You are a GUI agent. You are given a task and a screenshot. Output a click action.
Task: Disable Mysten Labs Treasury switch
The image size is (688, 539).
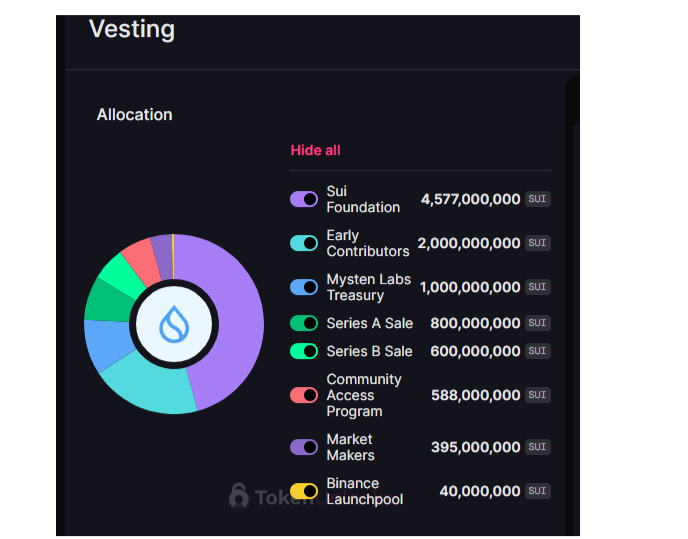pyautogui.click(x=304, y=287)
